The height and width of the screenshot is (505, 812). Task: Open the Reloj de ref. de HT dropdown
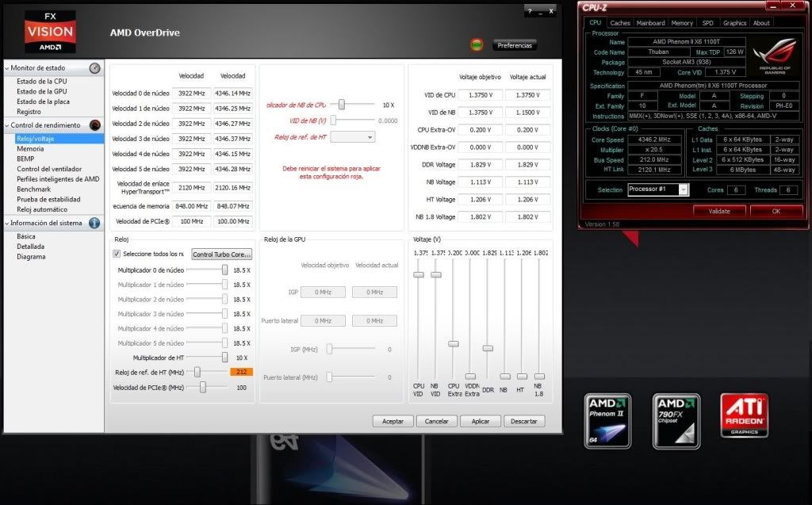click(x=353, y=137)
